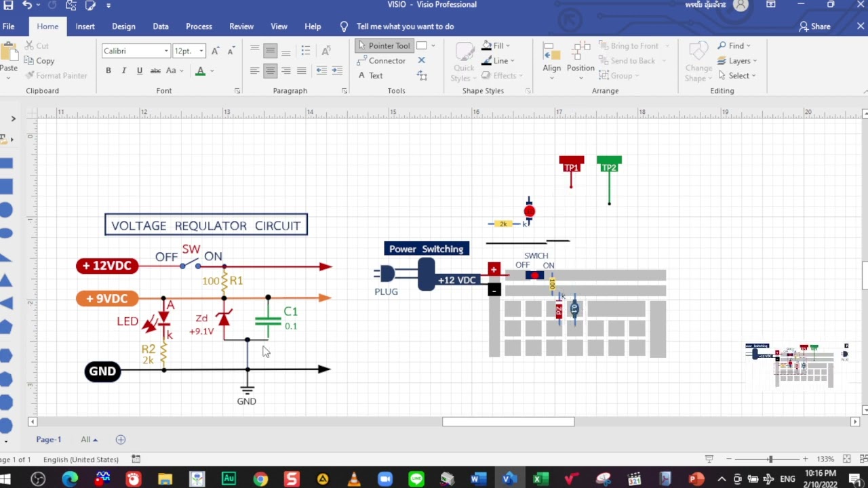
Task: Click the Undo arrow
Action: tap(27, 5)
